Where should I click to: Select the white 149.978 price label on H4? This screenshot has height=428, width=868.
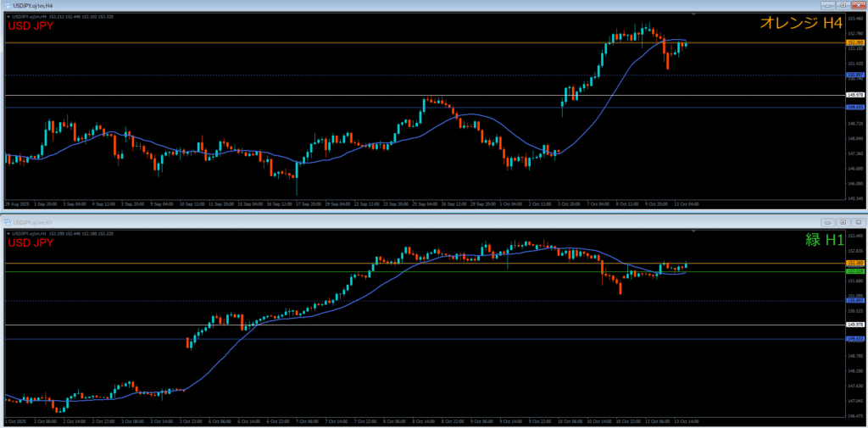855,95
